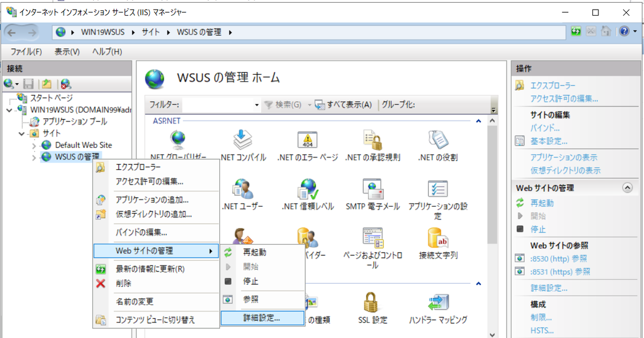This screenshot has height=338, width=644.
Task: Open the .NET Globalization icon
Action: pos(179,146)
